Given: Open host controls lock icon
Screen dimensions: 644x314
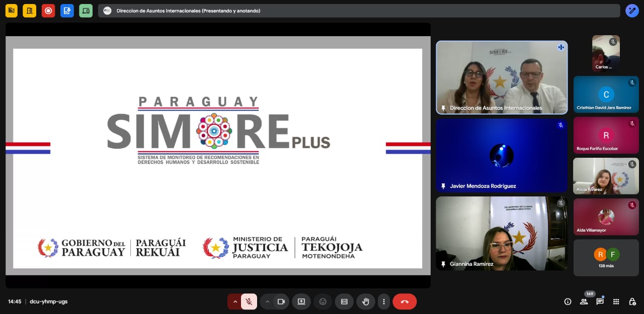Looking at the screenshot, I should (x=632, y=302).
